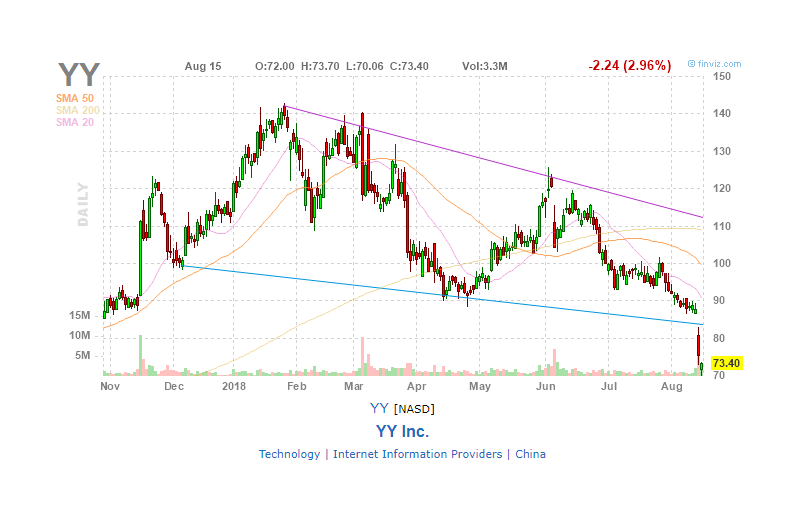Viewport: 800px width, 513px height.
Task: Click the [NASD] exchange label
Action: point(414,409)
